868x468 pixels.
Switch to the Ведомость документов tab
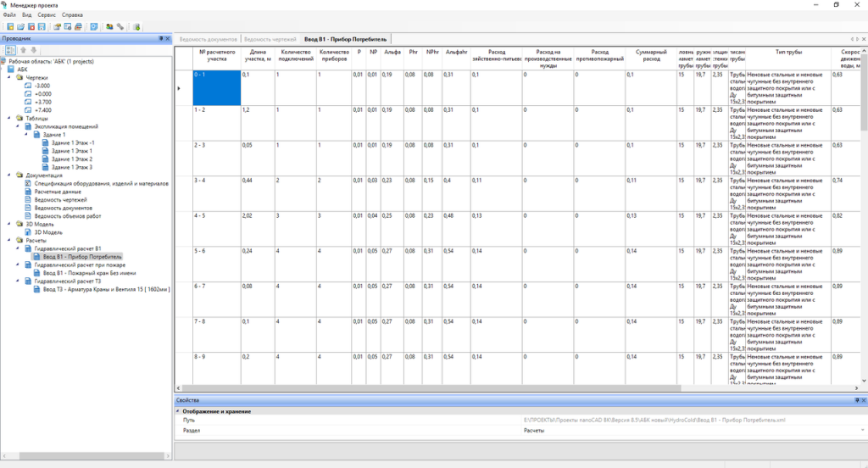point(207,39)
